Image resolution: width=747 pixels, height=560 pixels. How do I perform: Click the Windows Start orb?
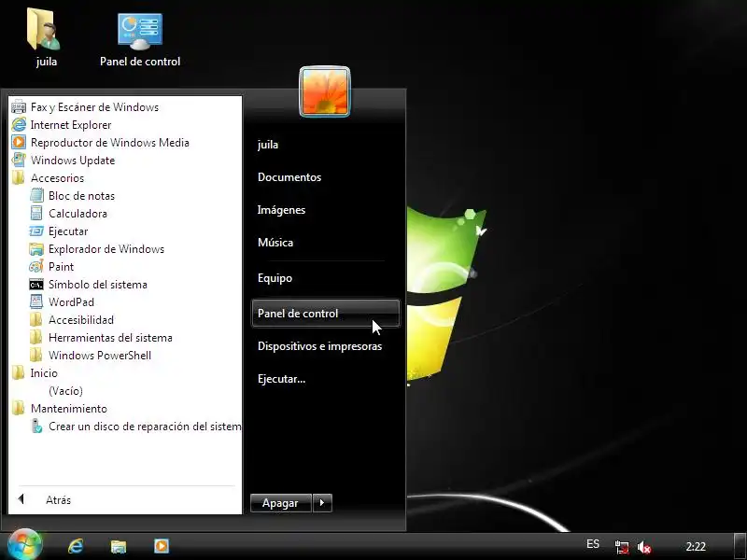pos(24,545)
